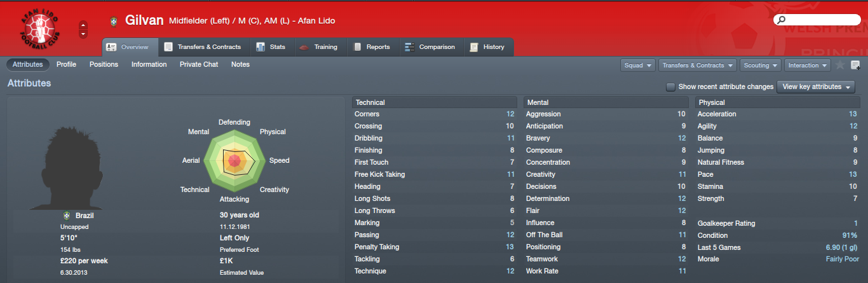This screenshot has height=283, width=868.
Task: Click the magnifier icon in search box
Action: point(780,21)
